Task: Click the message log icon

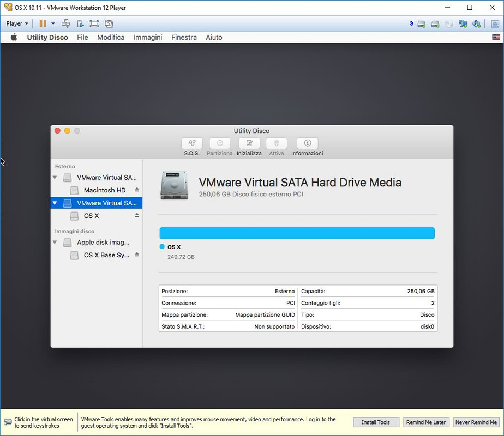Action: click(x=495, y=24)
